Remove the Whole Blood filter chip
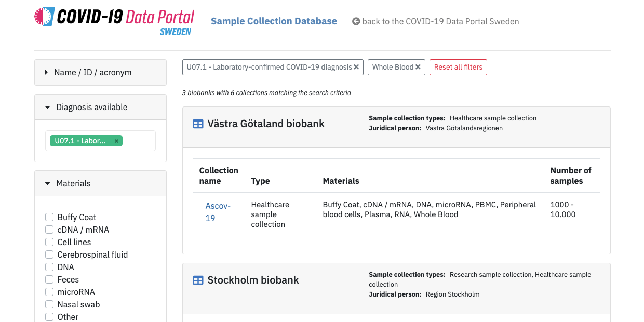 coord(418,67)
